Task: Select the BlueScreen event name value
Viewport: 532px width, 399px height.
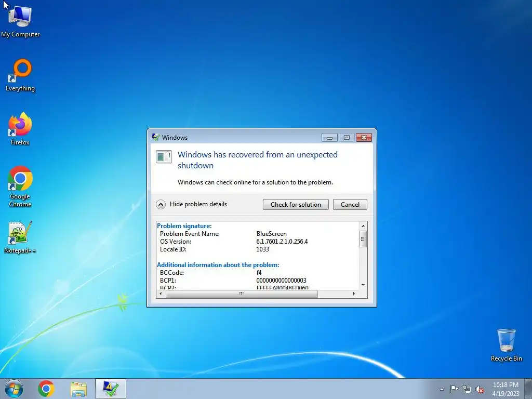Action: (271, 233)
